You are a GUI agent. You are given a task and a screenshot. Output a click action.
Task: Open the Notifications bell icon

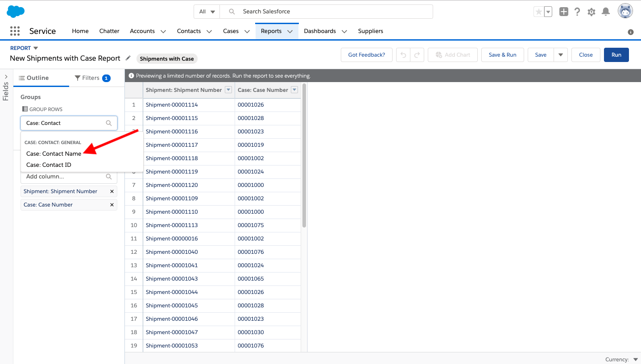[606, 12]
